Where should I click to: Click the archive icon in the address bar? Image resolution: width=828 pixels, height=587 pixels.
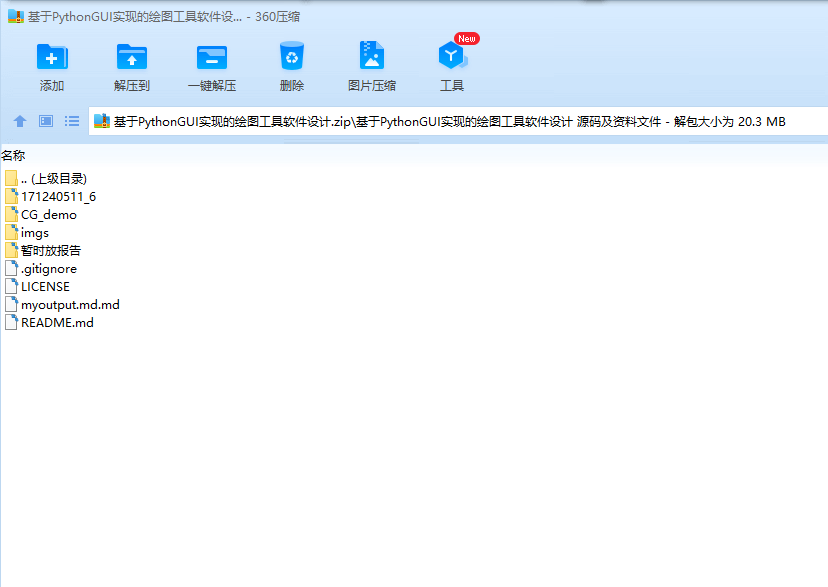[x=101, y=121]
